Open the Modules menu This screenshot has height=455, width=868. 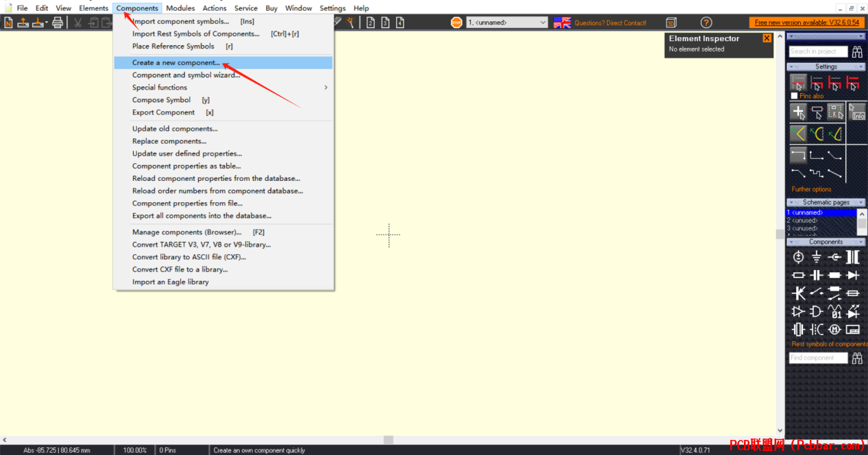(180, 8)
